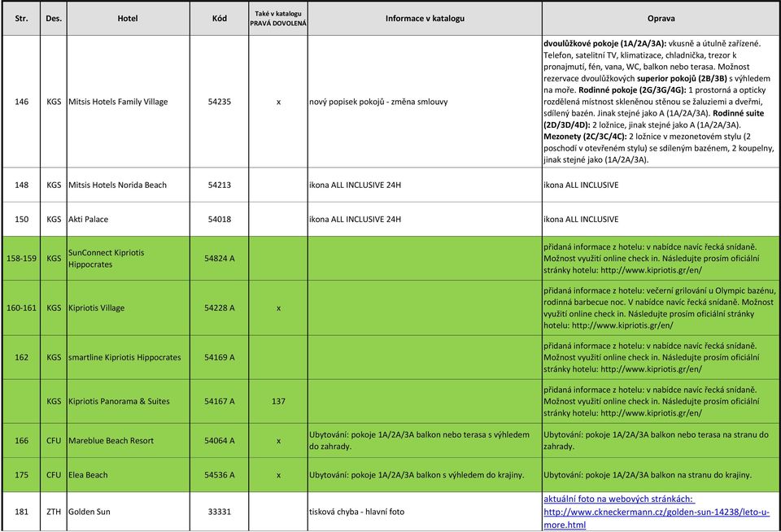
Task: Select code cell '54169 A'
Action: tap(219, 357)
